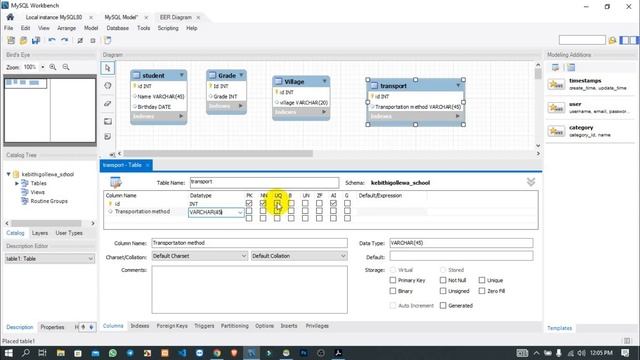Switch to the Indexes tab
This screenshot has width=640, height=360.
140,326
